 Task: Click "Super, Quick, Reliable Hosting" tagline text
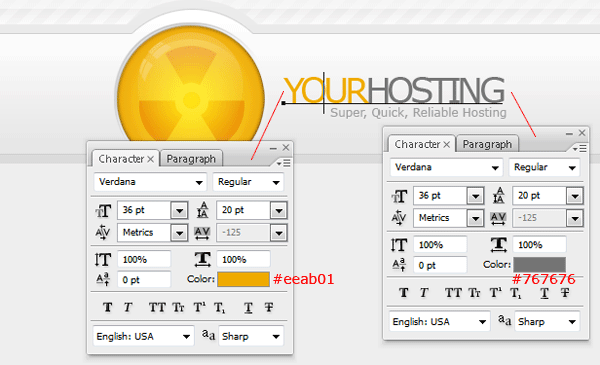click(x=418, y=112)
